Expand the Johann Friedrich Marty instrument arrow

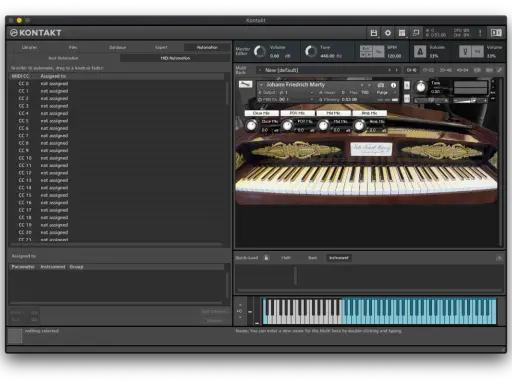[x=262, y=85]
